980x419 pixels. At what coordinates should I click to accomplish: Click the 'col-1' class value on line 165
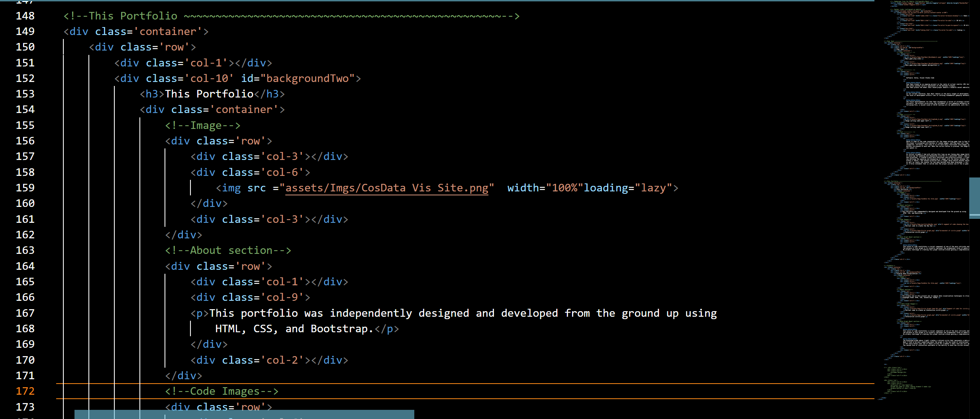282,282
